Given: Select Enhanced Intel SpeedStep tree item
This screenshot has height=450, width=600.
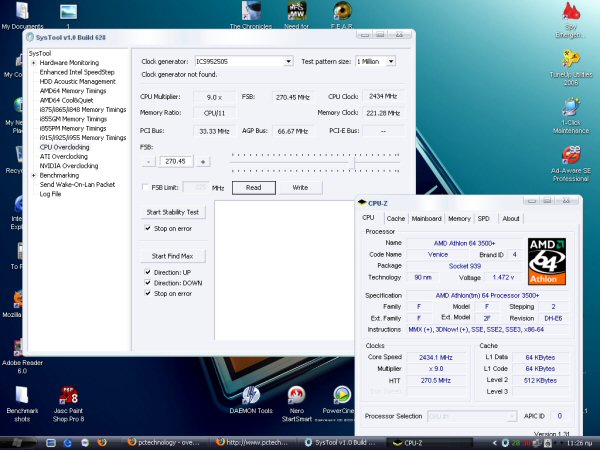Looking at the screenshot, I should [77, 72].
